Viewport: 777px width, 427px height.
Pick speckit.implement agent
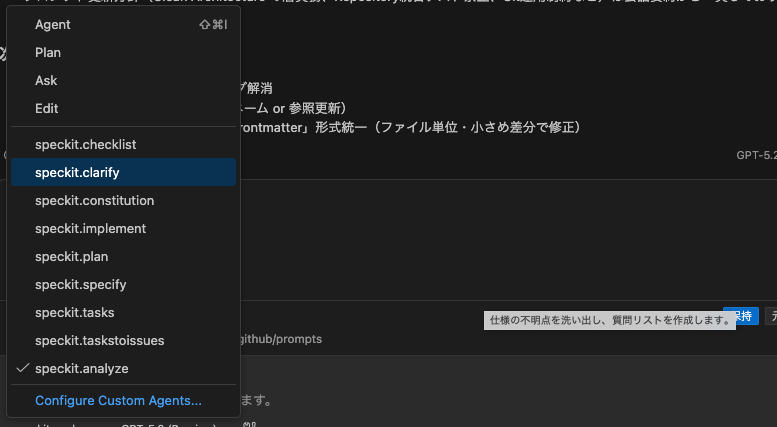point(123,228)
